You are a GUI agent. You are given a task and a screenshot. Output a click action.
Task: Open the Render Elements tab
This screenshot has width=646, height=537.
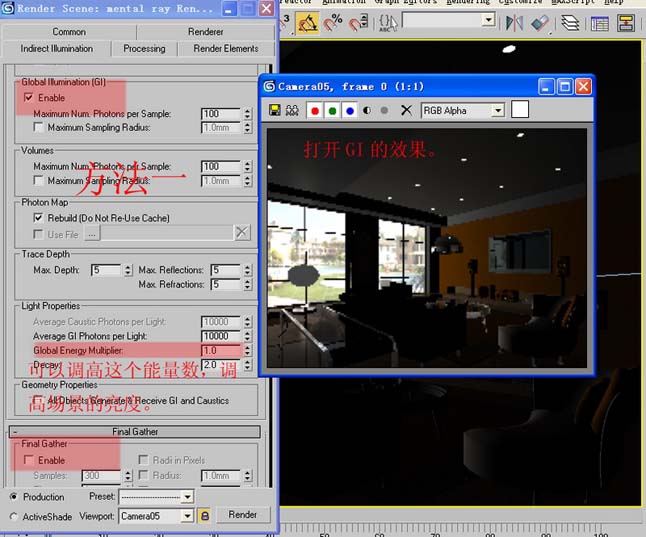(226, 49)
